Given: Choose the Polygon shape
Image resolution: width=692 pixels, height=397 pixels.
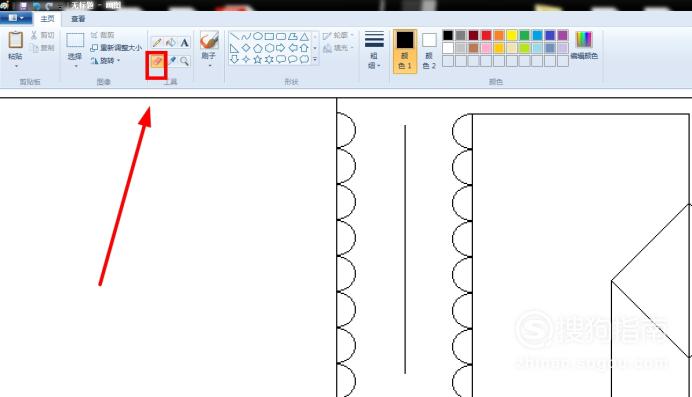Looking at the screenshot, I should pyautogui.click(x=293, y=36).
